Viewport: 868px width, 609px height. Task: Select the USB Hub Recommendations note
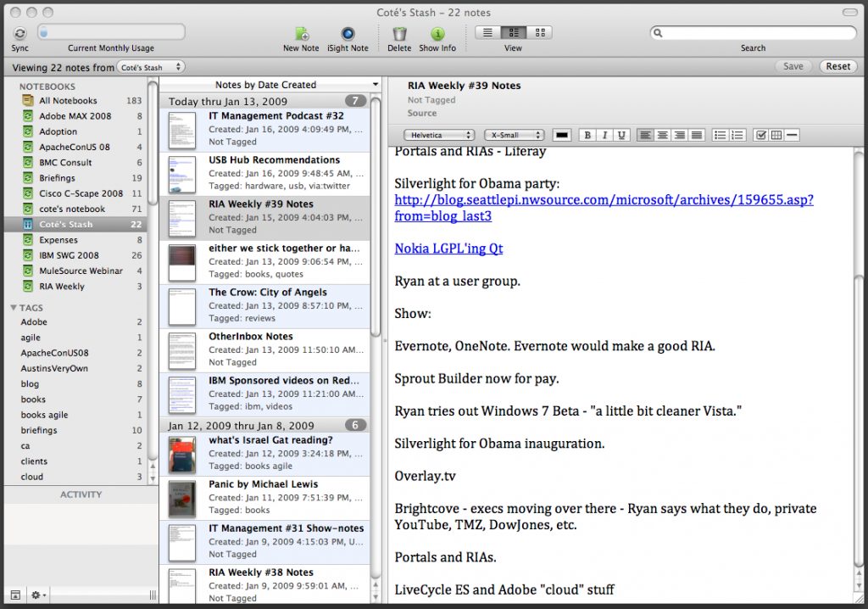click(264, 174)
